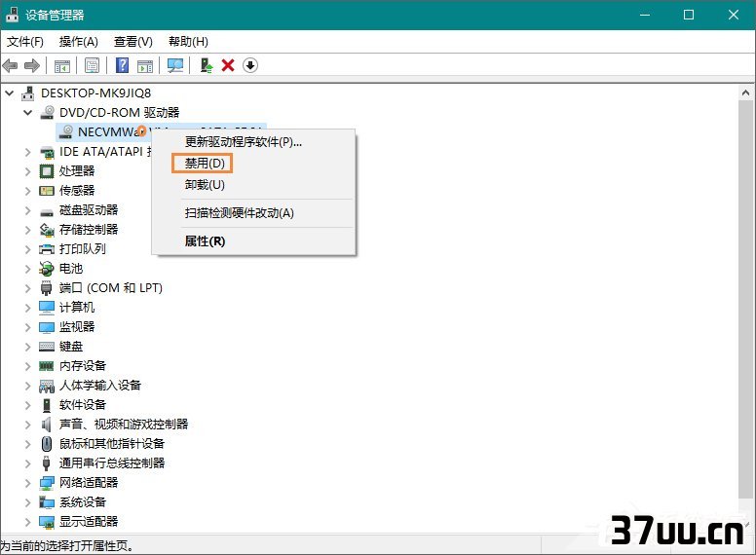The width and height of the screenshot is (756, 555).
Task: Click the vertical scrollbar track of the tree
Action: click(x=745, y=299)
